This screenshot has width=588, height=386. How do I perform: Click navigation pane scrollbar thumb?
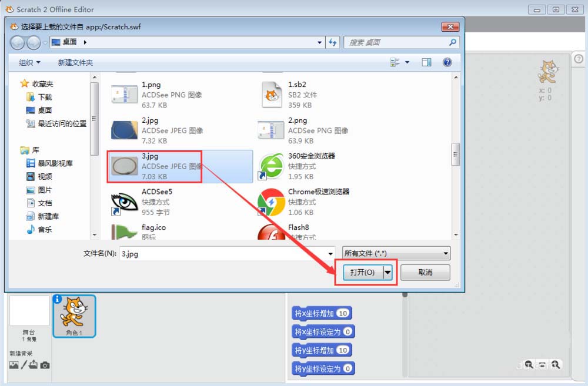[x=94, y=119]
